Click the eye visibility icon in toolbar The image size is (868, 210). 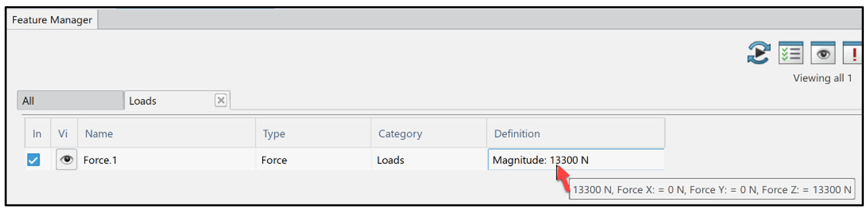[823, 53]
